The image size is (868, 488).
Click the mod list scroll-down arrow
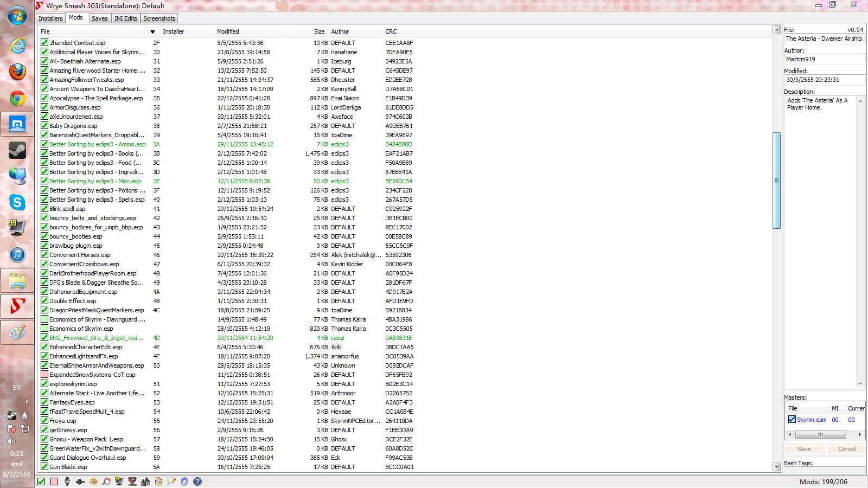777,466
